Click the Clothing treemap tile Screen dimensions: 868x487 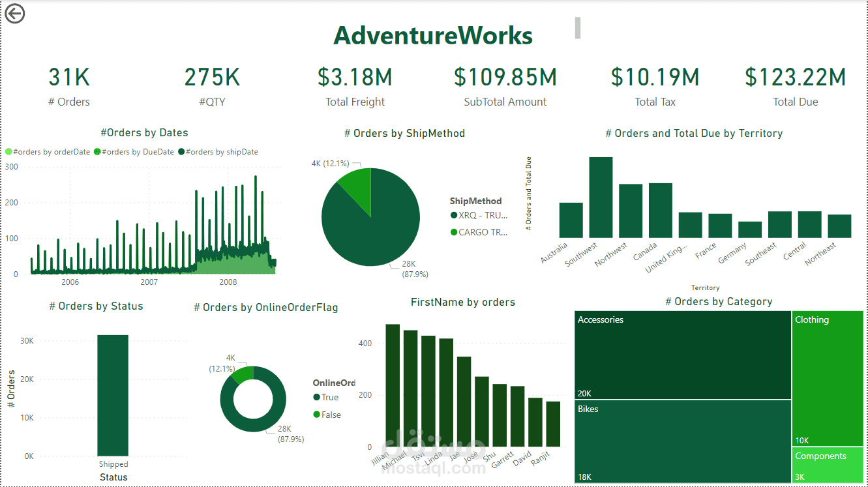[828, 378]
